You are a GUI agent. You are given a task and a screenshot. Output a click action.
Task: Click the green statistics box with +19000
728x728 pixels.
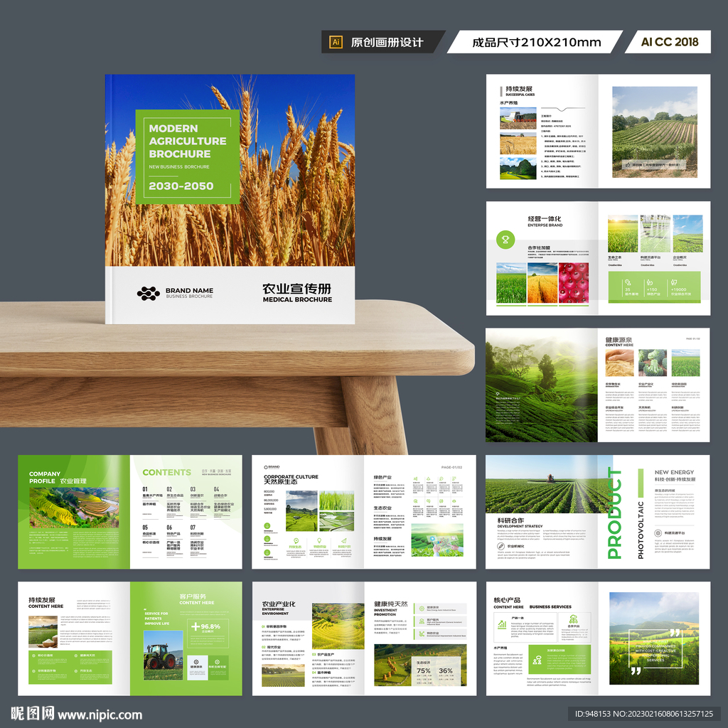[654, 287]
